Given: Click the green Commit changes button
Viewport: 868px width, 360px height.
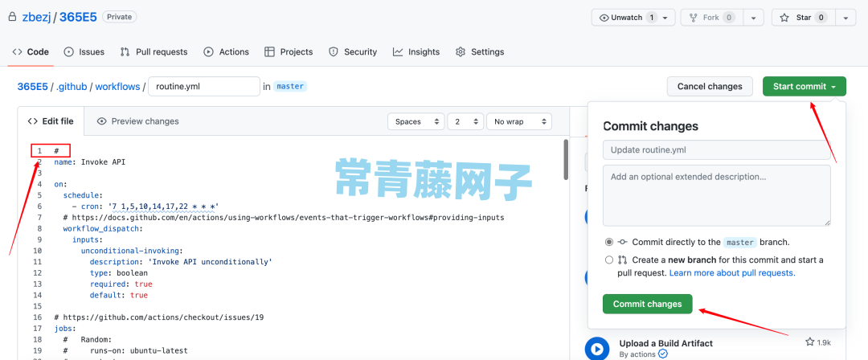Looking at the screenshot, I should [x=647, y=304].
